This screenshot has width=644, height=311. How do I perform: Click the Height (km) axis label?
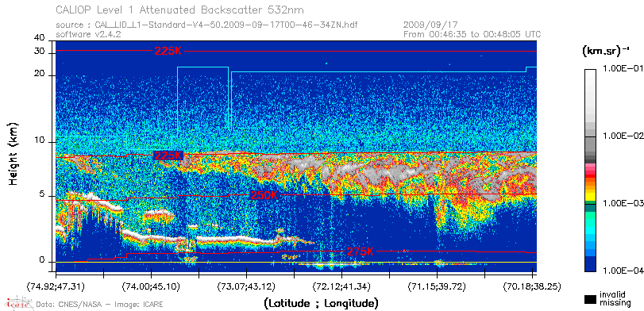tap(14, 154)
